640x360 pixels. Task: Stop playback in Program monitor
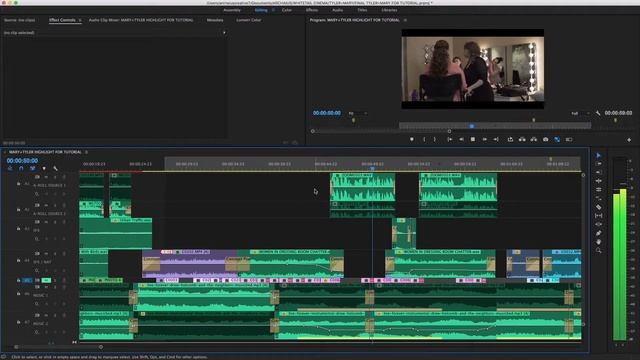coord(473,140)
